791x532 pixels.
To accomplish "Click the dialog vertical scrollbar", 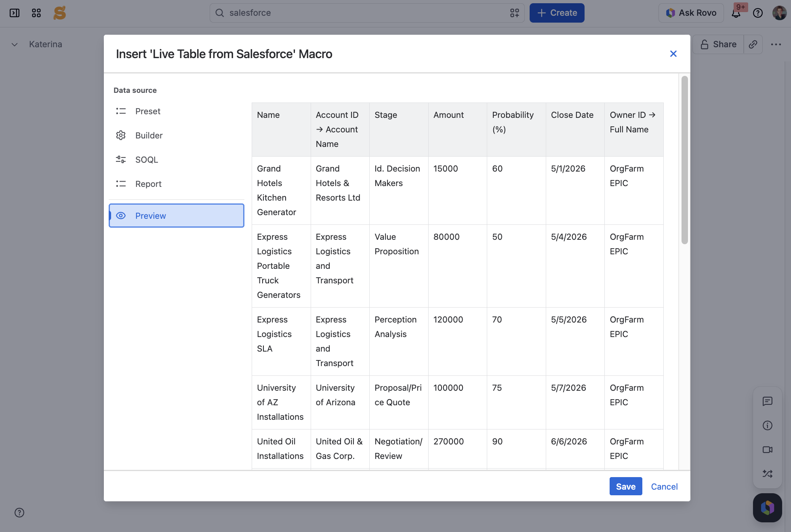I will tap(684, 160).
